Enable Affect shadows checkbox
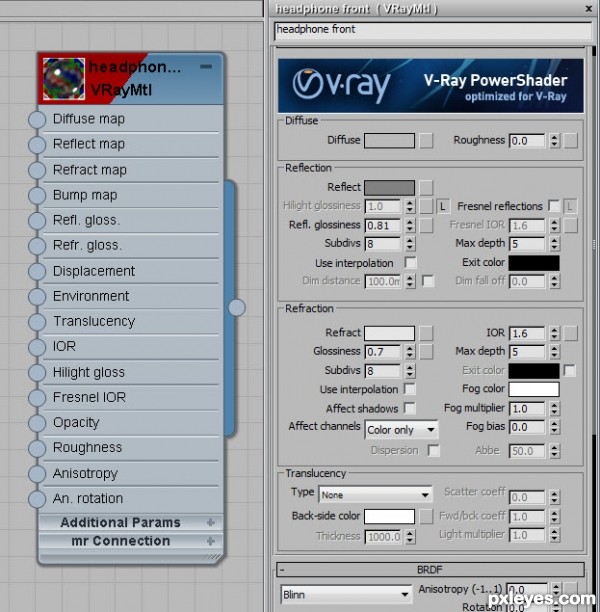 click(x=410, y=408)
